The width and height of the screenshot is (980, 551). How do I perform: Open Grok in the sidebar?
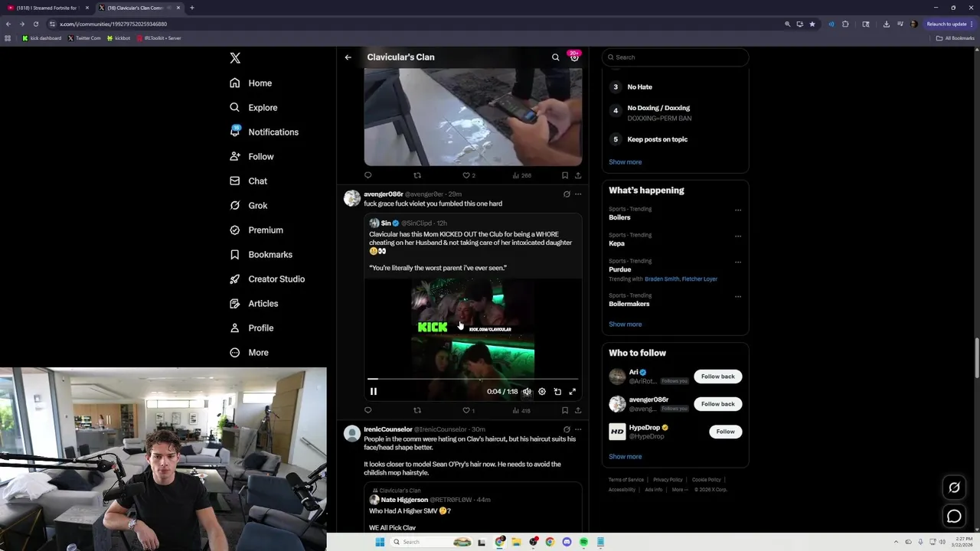pos(248,206)
